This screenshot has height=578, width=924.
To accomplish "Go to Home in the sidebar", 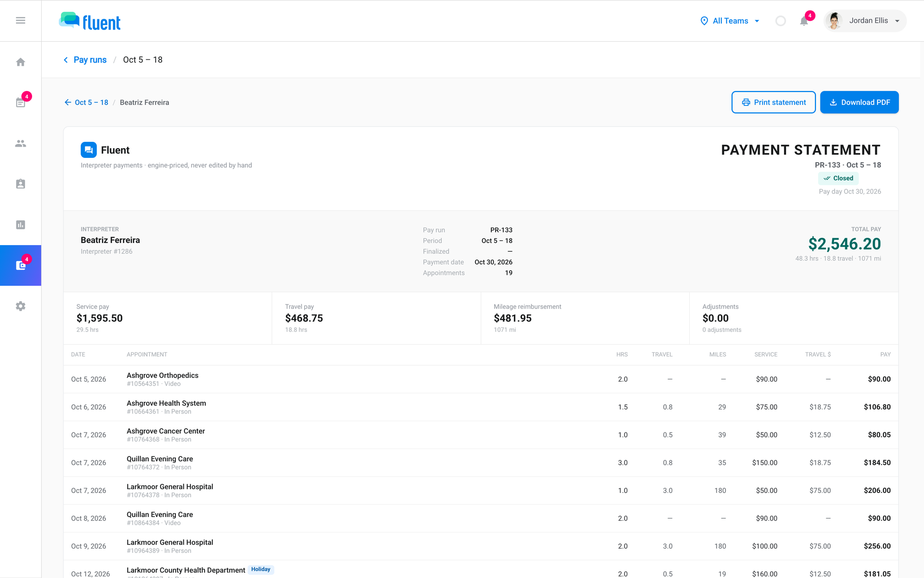I will 20,62.
